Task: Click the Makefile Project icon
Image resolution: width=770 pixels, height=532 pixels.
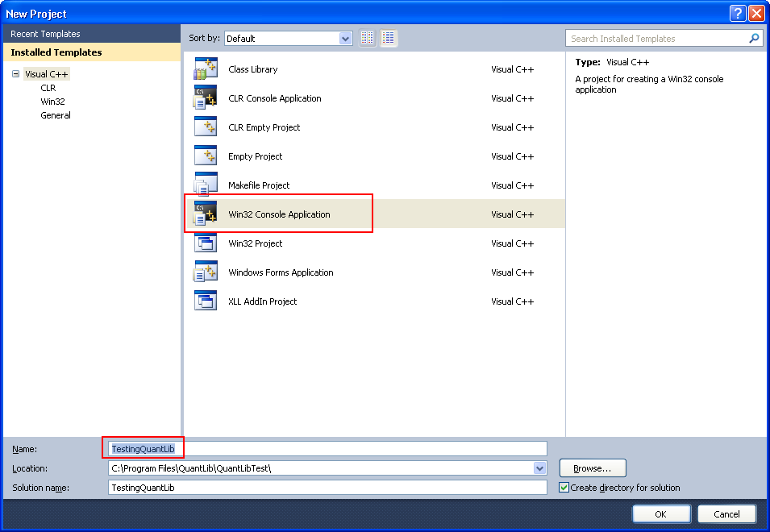Action: click(x=206, y=185)
